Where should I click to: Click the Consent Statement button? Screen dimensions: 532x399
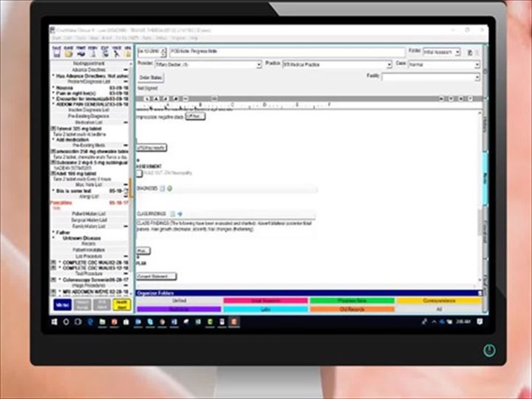[154, 276]
